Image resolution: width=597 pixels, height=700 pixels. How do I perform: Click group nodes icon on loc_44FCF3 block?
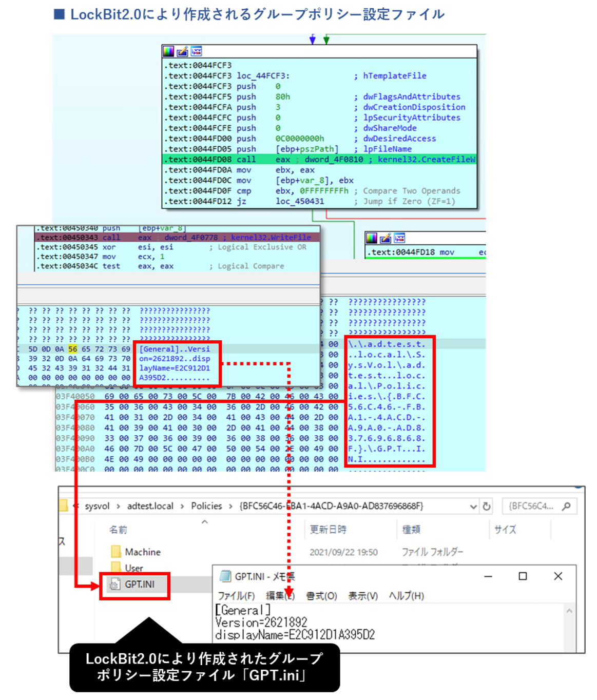196,51
